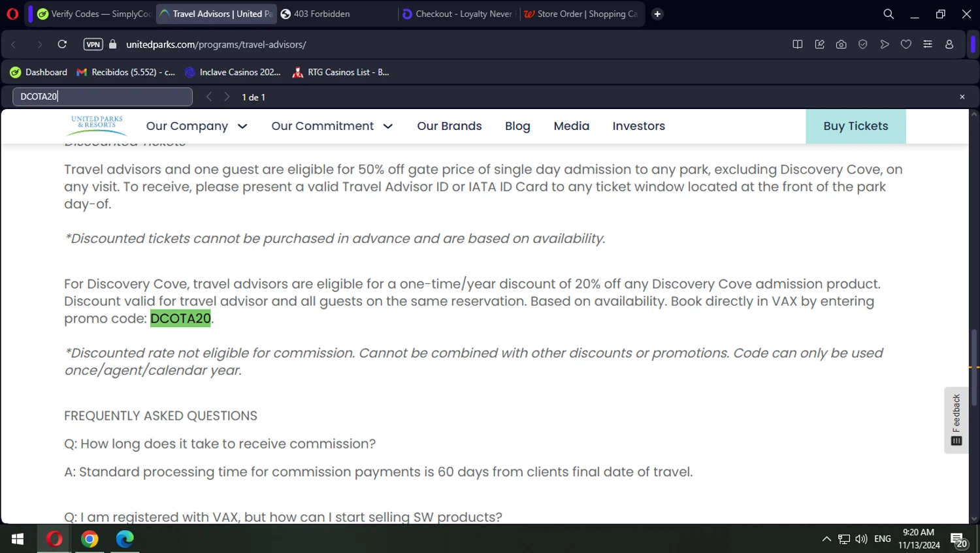Launch Google Chrome from taskbar

coord(90,539)
